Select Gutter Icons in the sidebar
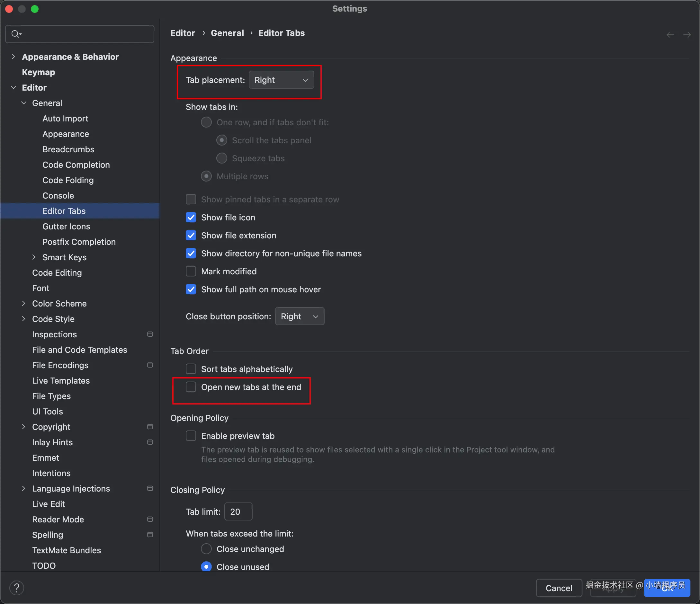700x604 pixels. tap(66, 226)
